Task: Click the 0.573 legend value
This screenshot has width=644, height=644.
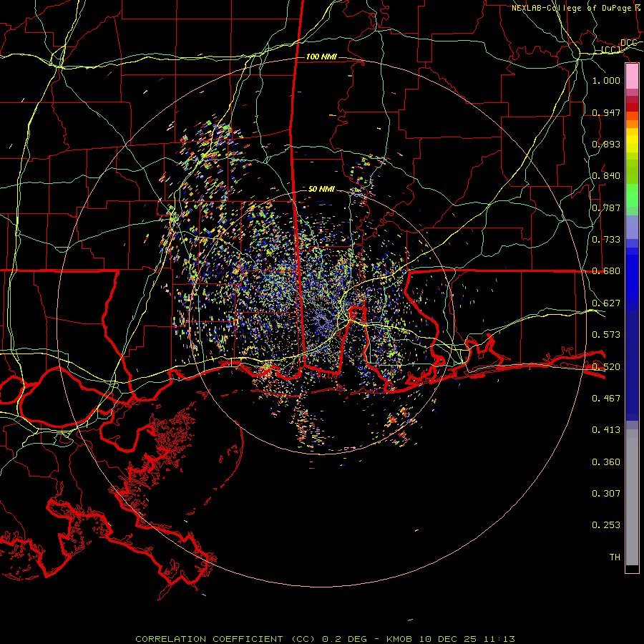Action: (606, 335)
